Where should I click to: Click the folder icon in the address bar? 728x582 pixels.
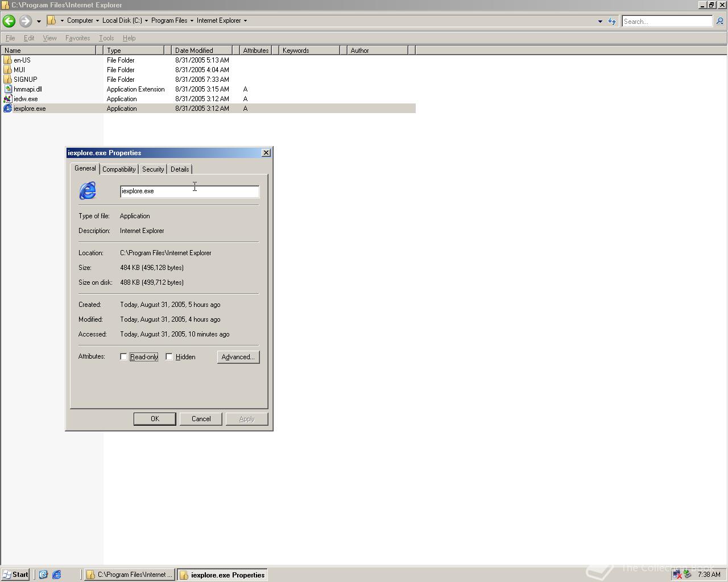point(51,20)
